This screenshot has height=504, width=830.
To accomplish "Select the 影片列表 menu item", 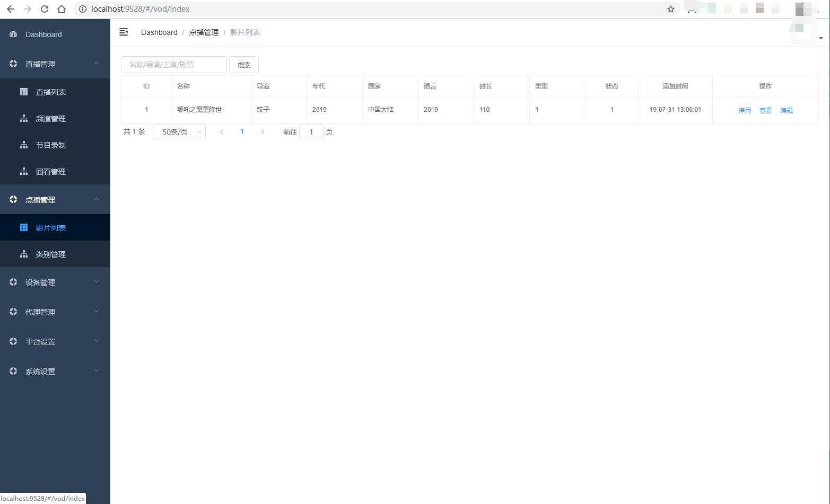I will point(55,228).
